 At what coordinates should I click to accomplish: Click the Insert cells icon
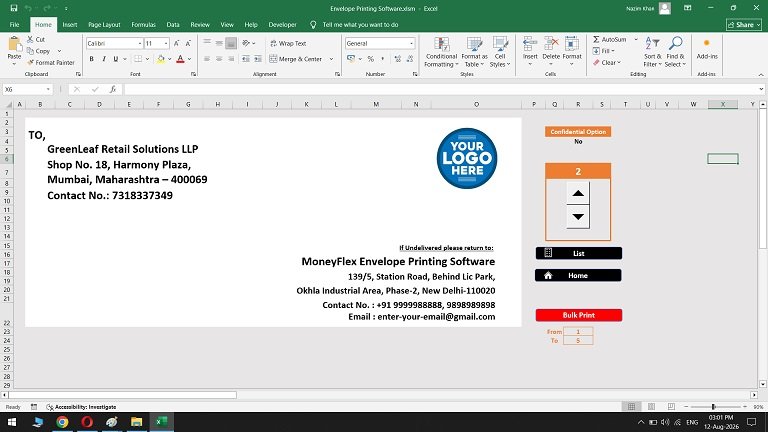(x=530, y=45)
